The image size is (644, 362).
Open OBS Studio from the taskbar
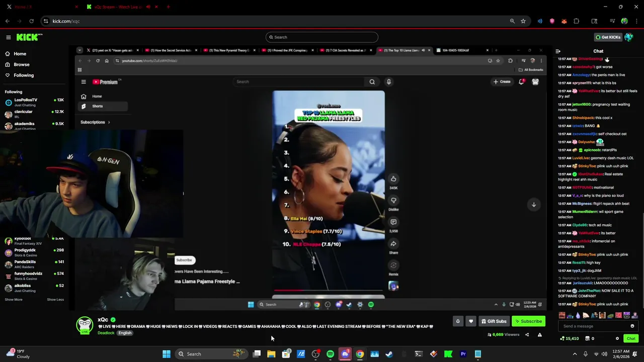[315, 354]
